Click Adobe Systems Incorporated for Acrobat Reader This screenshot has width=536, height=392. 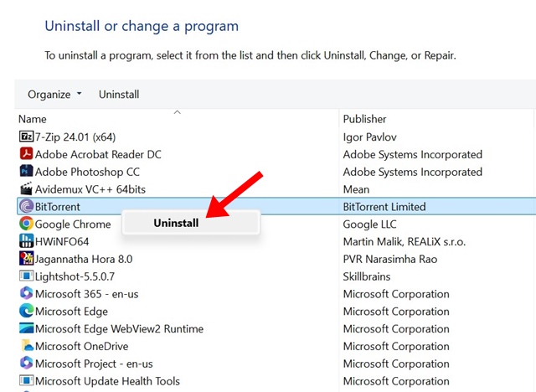[x=413, y=154]
